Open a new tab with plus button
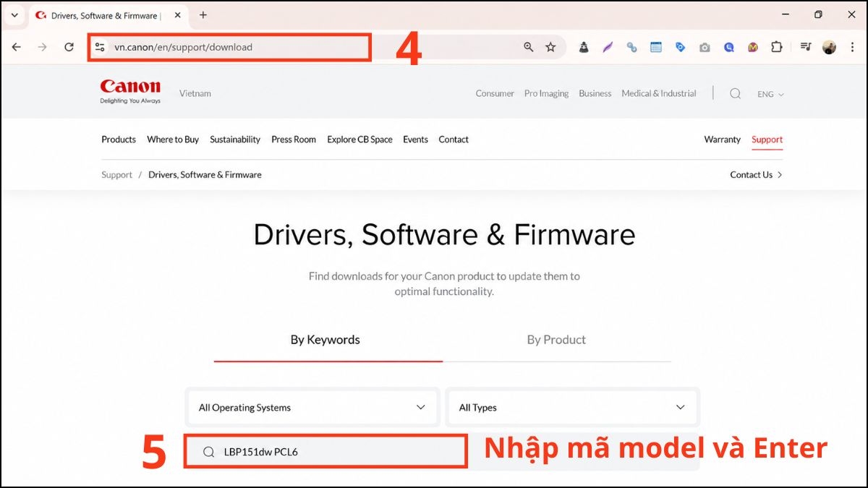 coord(203,15)
